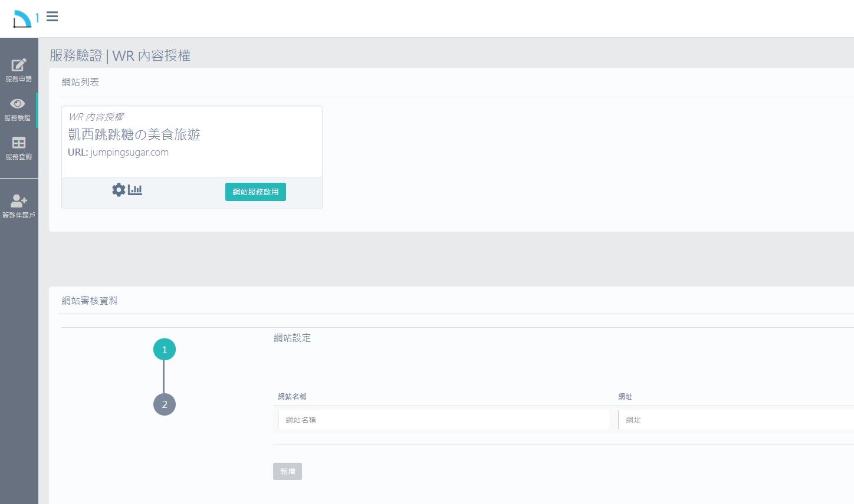
Task: Open 服務查詢 in the sidebar
Action: (x=19, y=149)
